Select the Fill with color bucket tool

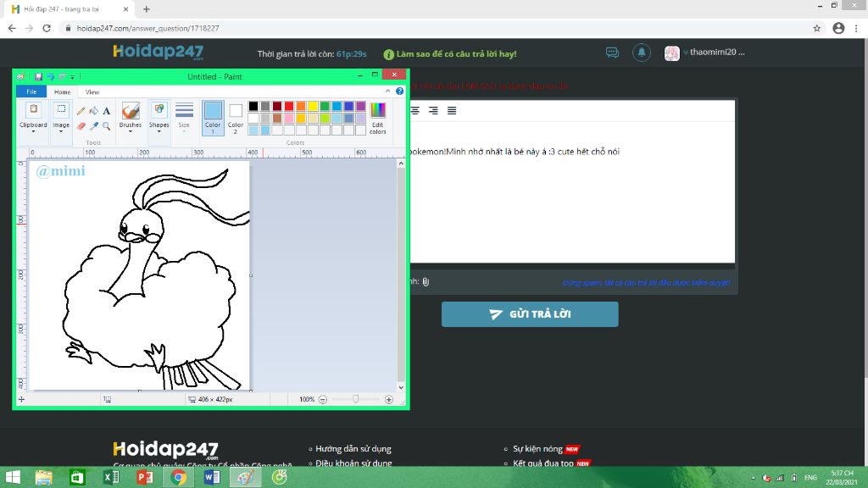point(94,111)
